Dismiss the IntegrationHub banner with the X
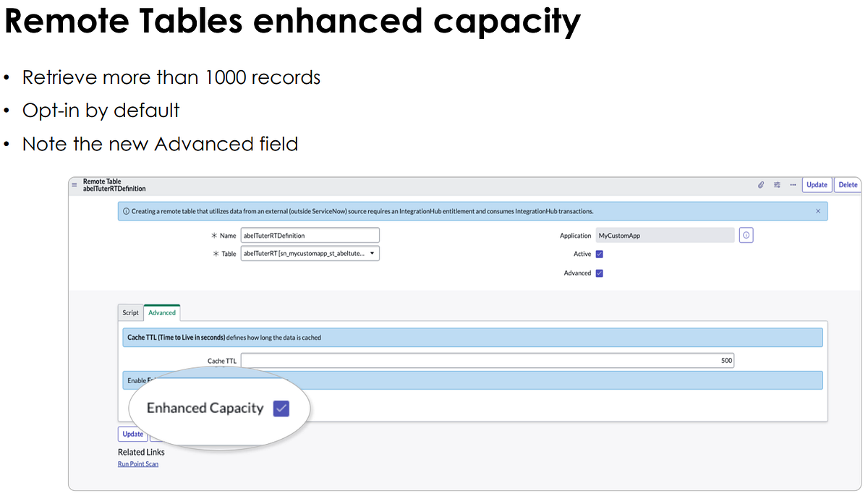This screenshot has height=496, width=868. [818, 210]
